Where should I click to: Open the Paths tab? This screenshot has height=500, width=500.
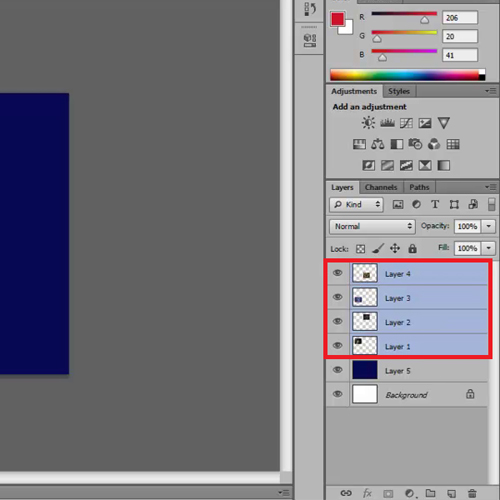[x=419, y=187]
